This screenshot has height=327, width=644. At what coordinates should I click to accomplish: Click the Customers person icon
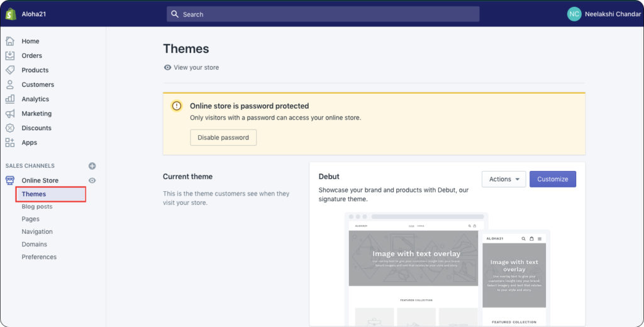10,84
